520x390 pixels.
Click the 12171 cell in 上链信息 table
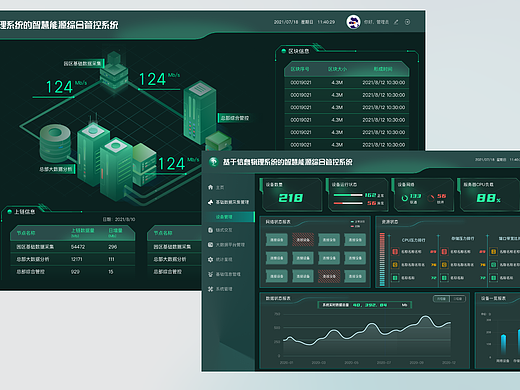[77, 259]
